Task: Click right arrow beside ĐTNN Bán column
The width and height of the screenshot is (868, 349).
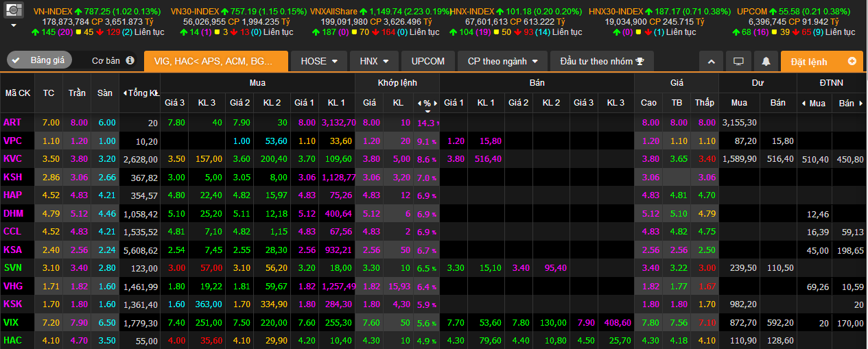Action: [860, 103]
